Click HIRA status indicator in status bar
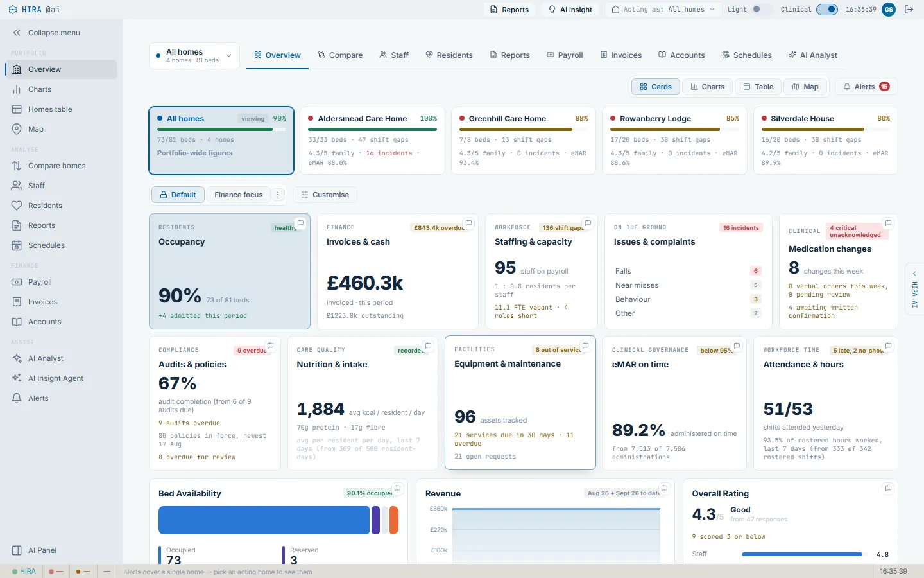 pos(24,571)
